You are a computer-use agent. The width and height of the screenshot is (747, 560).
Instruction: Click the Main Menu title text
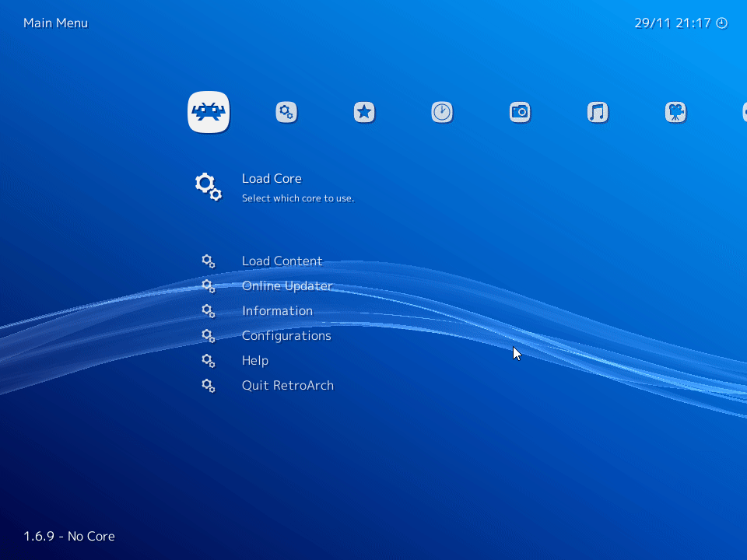point(55,23)
